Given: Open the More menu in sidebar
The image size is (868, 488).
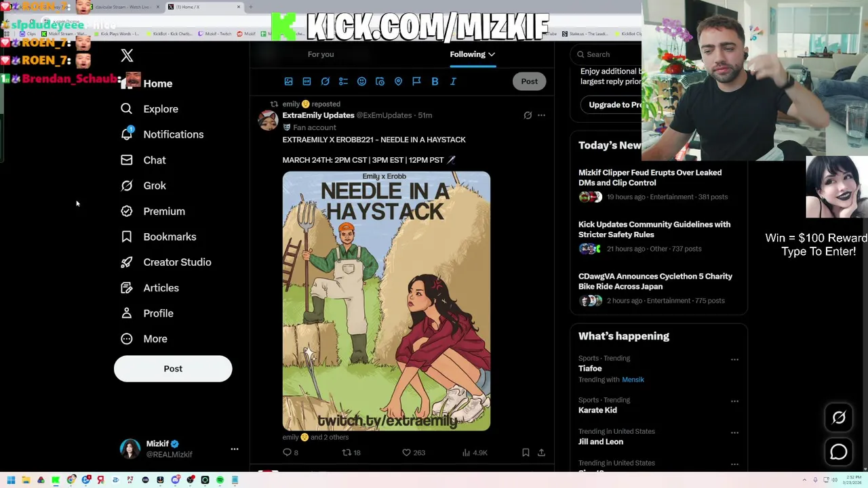Looking at the screenshot, I should [x=144, y=339].
